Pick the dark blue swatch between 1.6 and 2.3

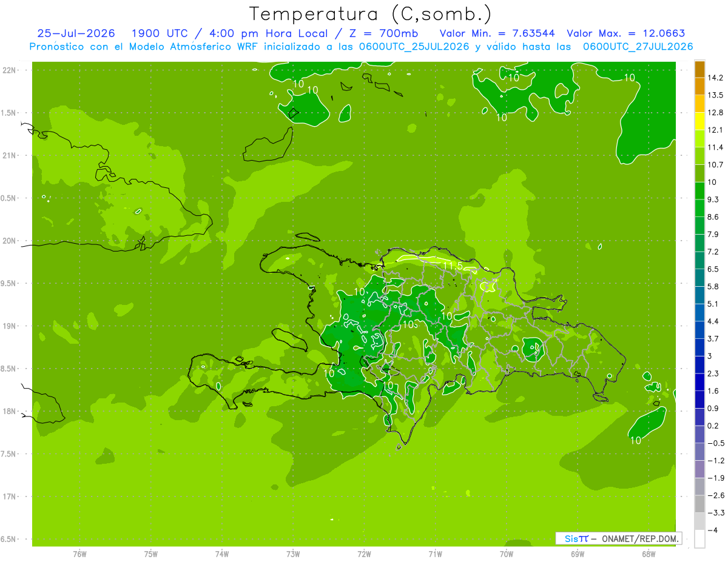point(699,382)
